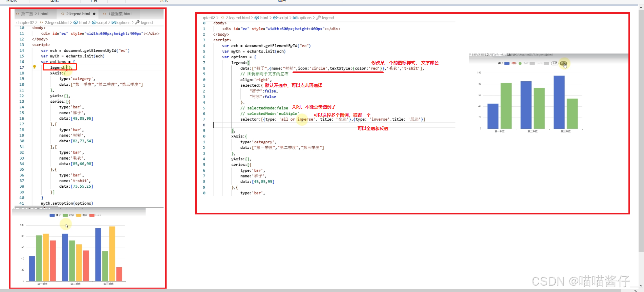Click the blue 第三季度 bar in the right chart

[559, 102]
